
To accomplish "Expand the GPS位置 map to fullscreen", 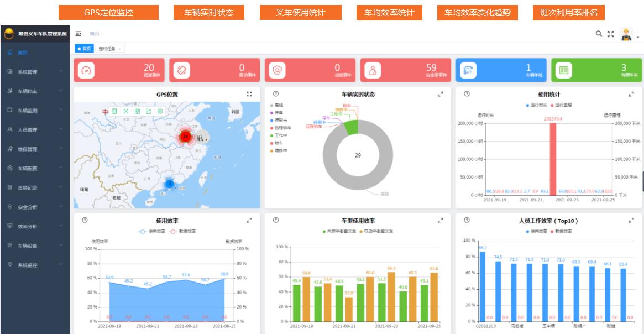I will (x=249, y=94).
